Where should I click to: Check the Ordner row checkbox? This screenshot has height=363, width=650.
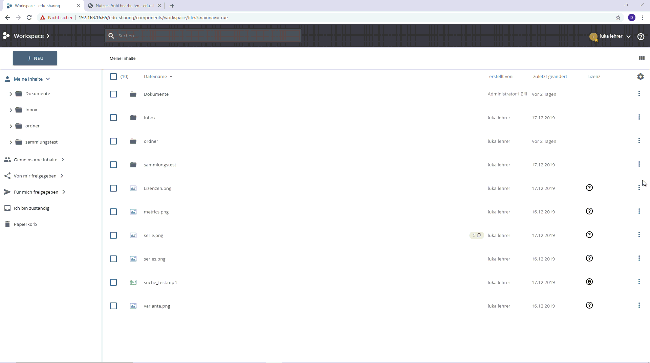pos(113,141)
